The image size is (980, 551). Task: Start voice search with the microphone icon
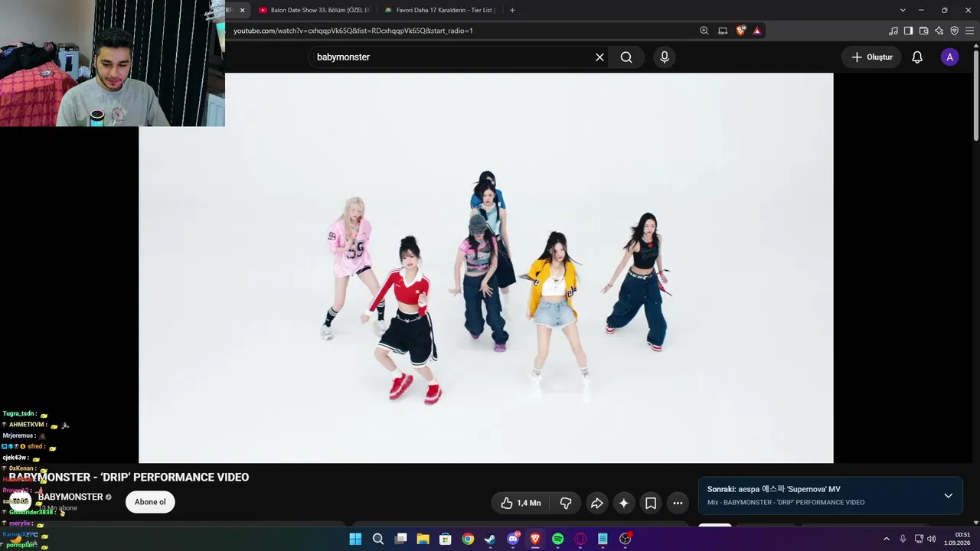(665, 57)
